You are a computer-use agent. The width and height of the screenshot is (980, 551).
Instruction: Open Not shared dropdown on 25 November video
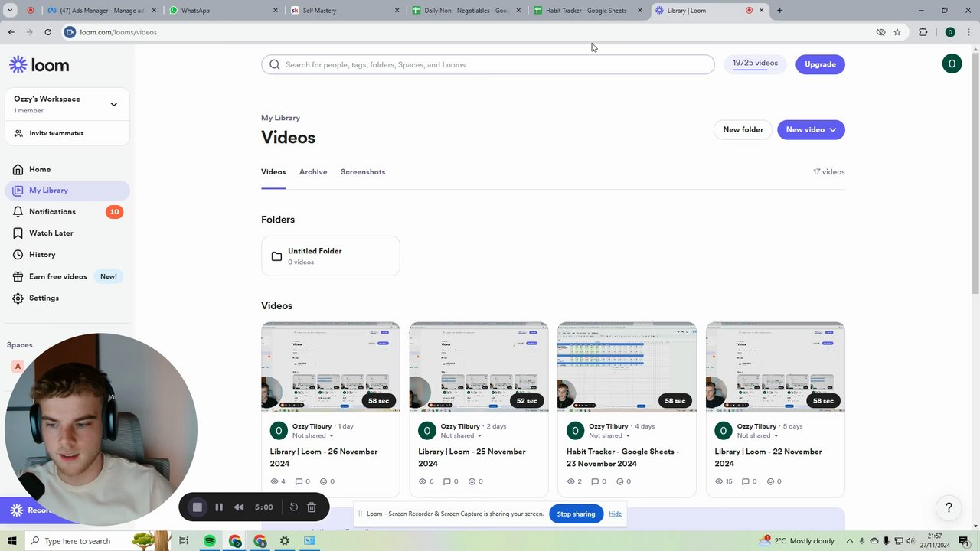pyautogui.click(x=462, y=435)
